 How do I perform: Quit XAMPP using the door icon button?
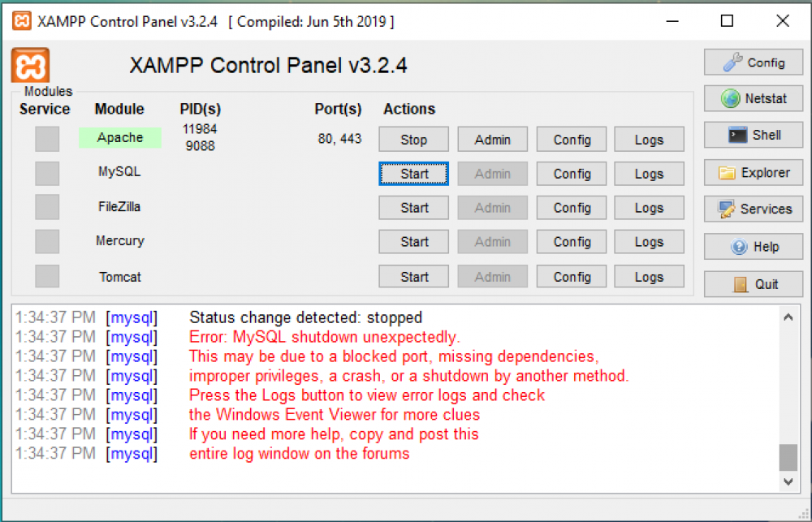(x=753, y=284)
